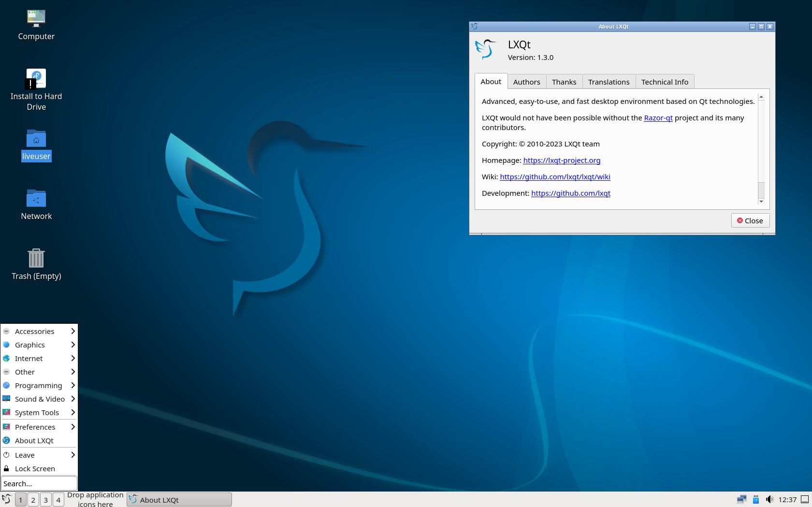Click the Preferences category icon
This screenshot has height=507, width=812.
(6, 427)
